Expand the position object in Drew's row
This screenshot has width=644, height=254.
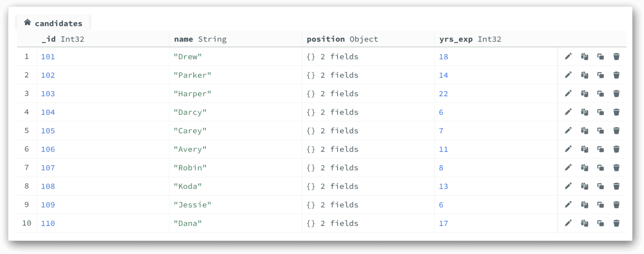(332, 56)
